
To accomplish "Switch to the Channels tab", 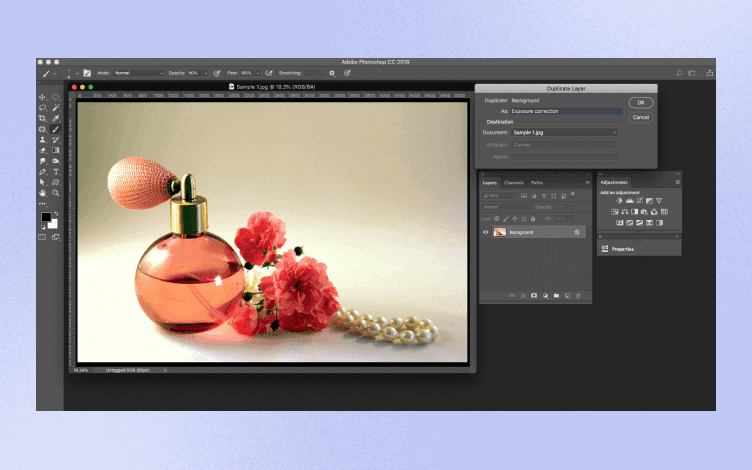I will pyautogui.click(x=514, y=183).
